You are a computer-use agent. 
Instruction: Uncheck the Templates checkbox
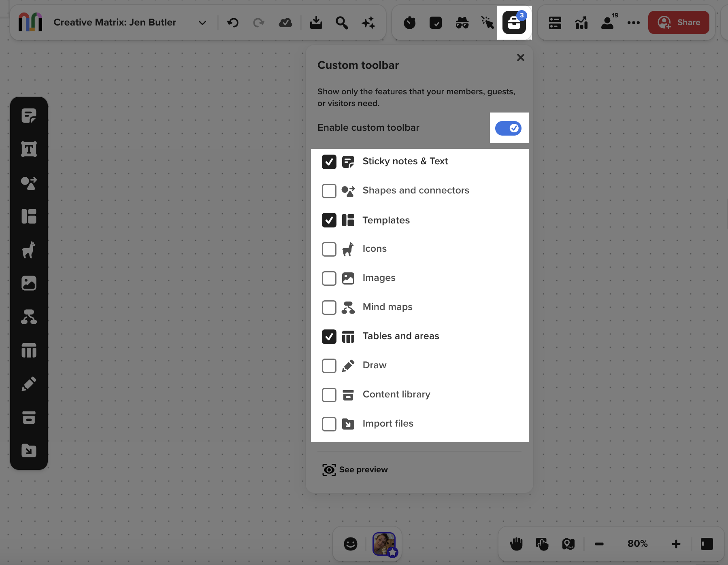(329, 220)
